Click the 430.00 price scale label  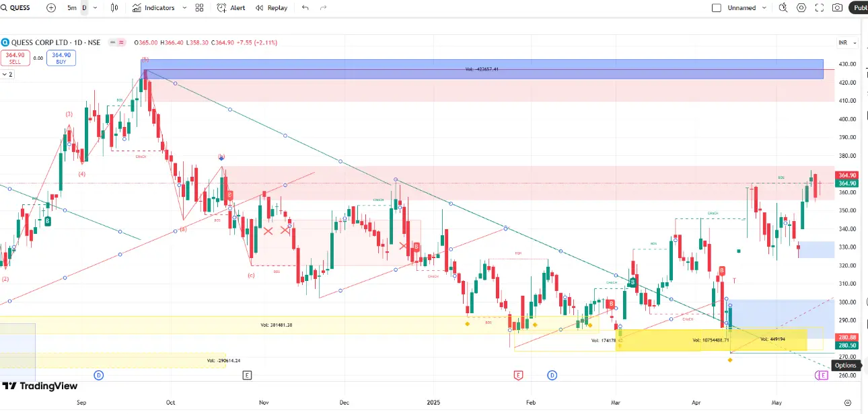[x=847, y=65]
